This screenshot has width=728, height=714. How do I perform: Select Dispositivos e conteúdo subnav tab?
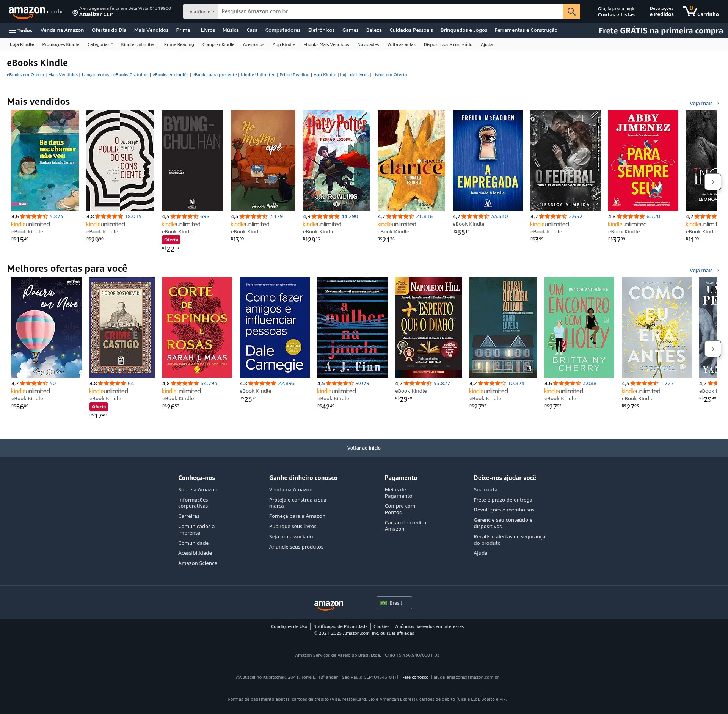(x=448, y=44)
